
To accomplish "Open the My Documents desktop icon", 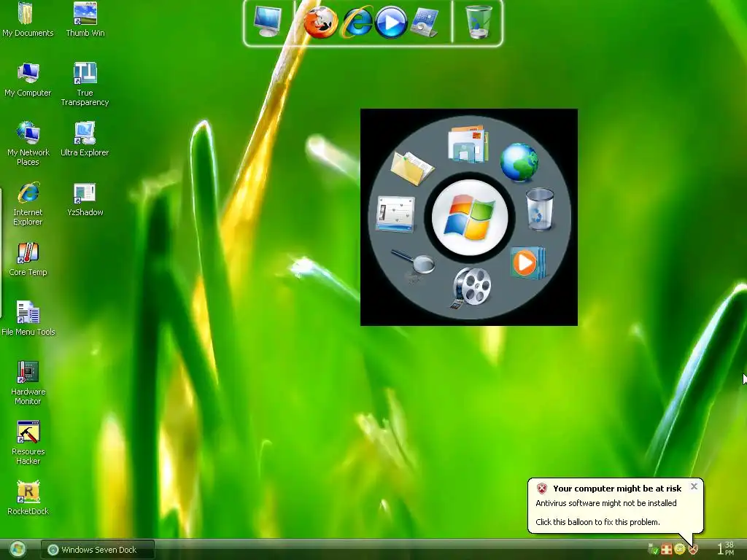I will 28,20.
